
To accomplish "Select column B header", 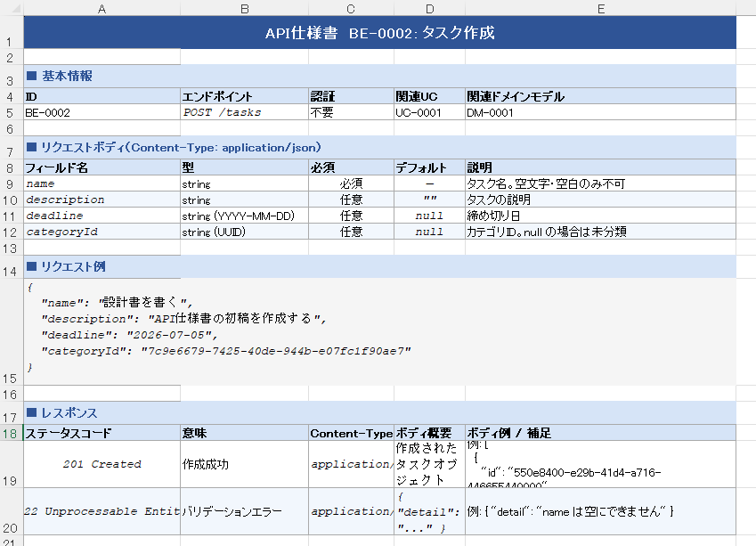I will tap(245, 8).
